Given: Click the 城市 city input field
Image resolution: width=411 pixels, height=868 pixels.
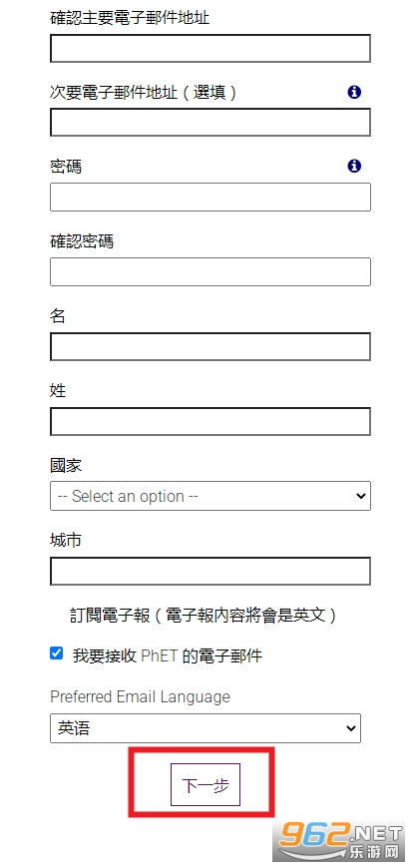Looking at the screenshot, I should 210,572.
